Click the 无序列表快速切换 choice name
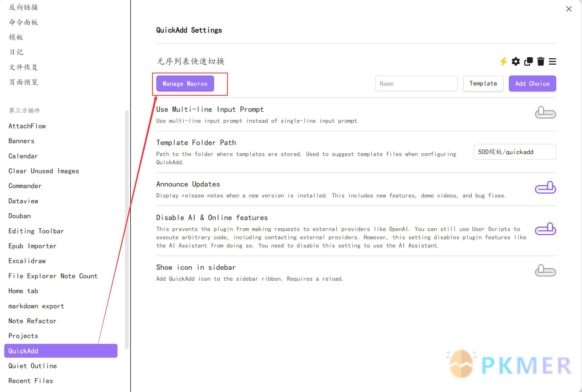 [x=191, y=61]
